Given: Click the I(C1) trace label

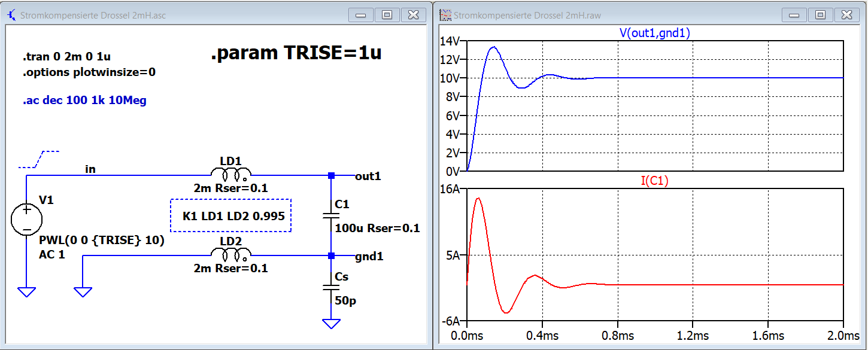Looking at the screenshot, I should (x=655, y=181).
